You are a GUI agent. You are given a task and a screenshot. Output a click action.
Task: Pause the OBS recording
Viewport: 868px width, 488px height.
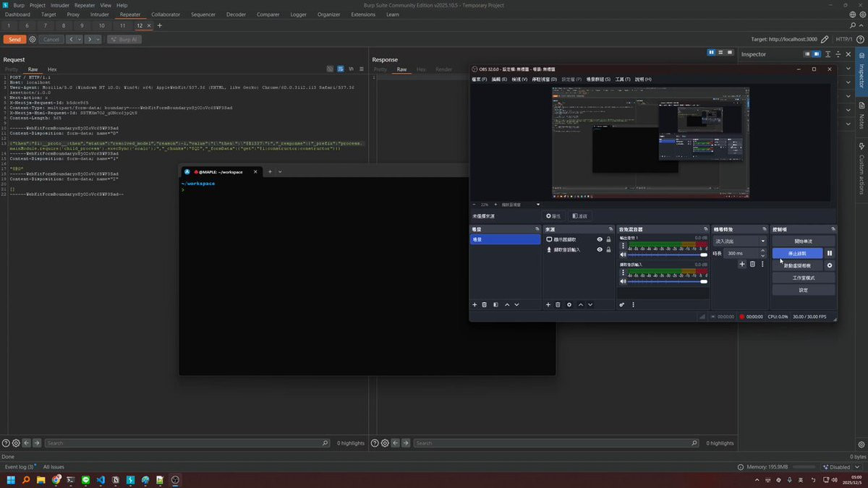coord(830,253)
